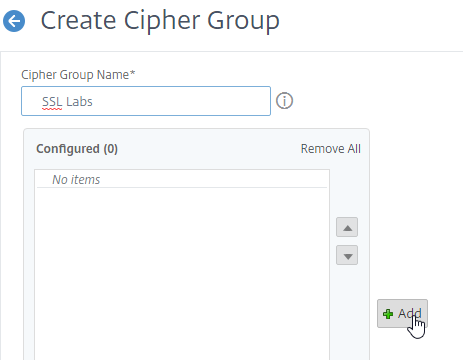Click the "(0)" count next to Configured
This screenshot has width=463, height=360.
click(x=111, y=149)
